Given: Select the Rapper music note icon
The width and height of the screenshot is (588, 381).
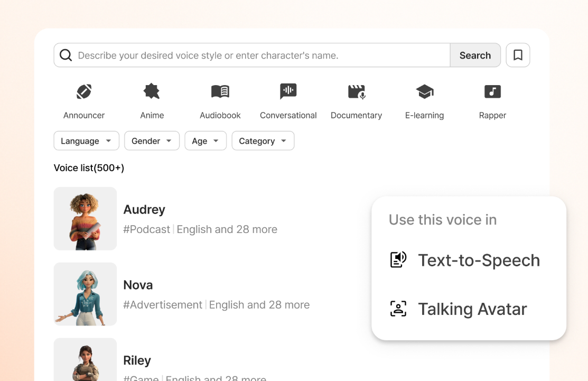Looking at the screenshot, I should coord(492,92).
